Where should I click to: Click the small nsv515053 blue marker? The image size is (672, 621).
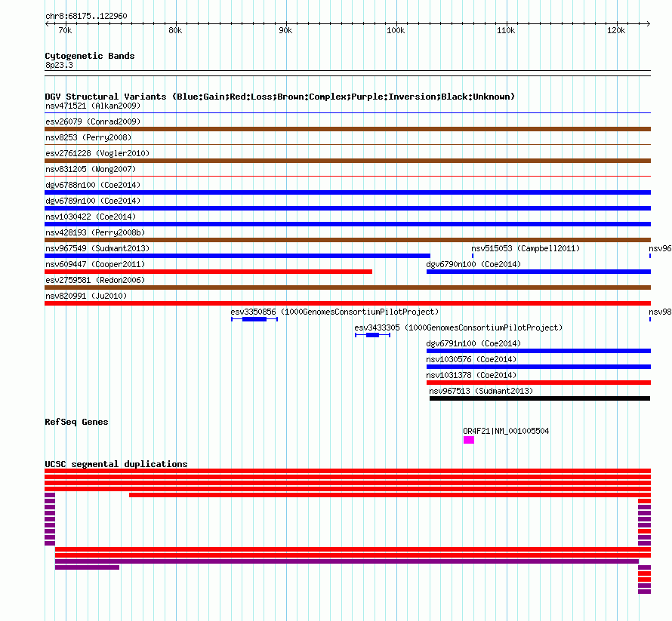coord(473,256)
